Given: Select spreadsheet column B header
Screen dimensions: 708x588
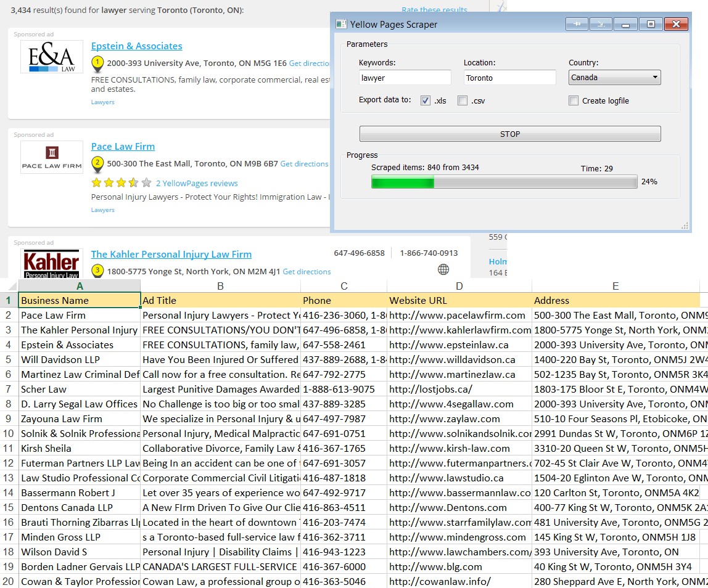Looking at the screenshot, I should point(220,286).
